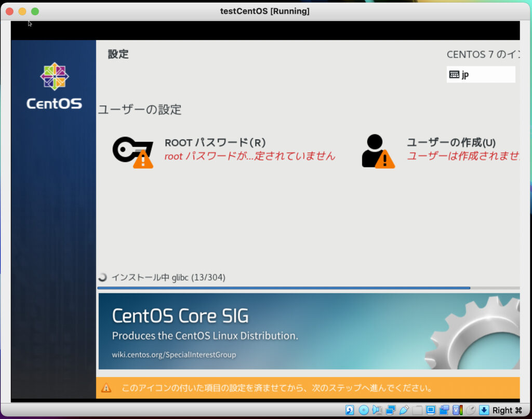The height and width of the screenshot is (419, 532).
Task: Click the orange warning message text
Action: coord(277,388)
